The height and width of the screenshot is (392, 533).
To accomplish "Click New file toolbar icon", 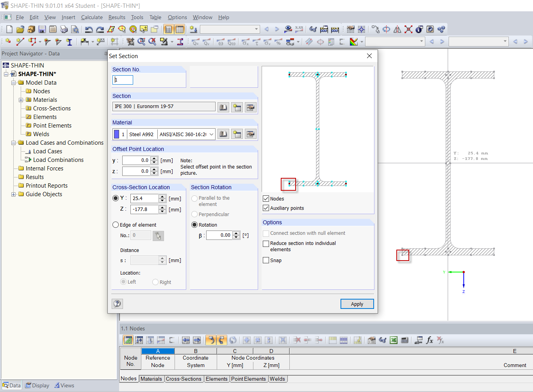I will coord(9,29).
